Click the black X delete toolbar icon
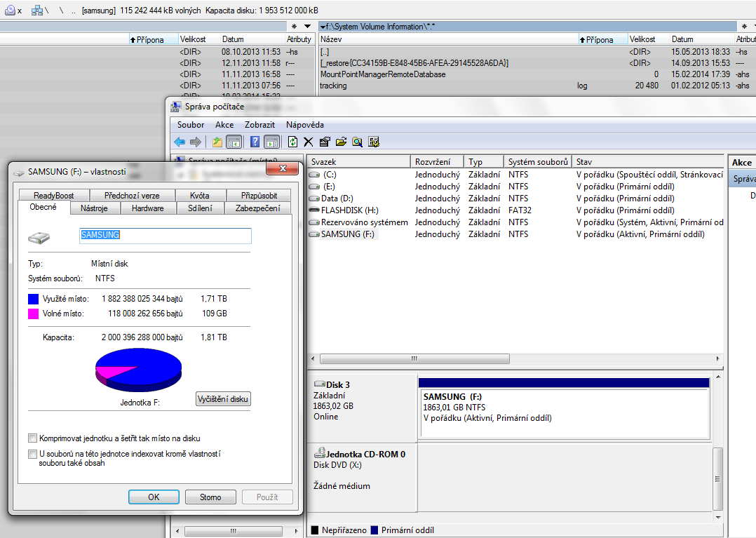Screen dimensions: 756x538 309,142
